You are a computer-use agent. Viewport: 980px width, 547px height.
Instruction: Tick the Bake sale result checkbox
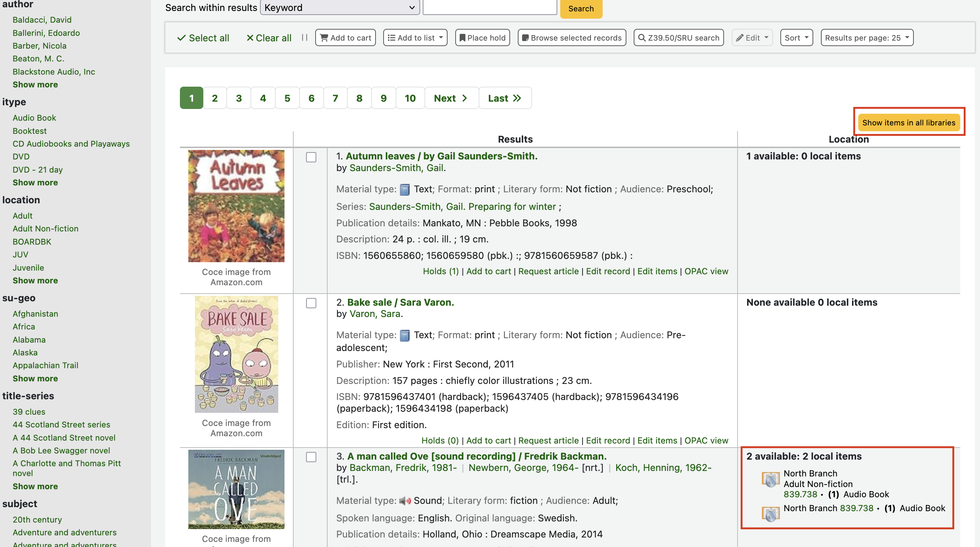[x=311, y=303]
